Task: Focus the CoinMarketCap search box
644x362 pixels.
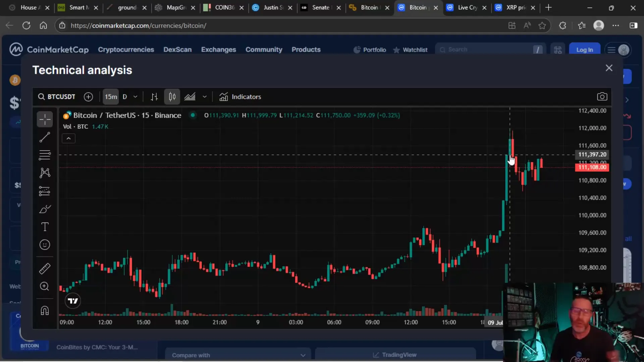Action: 491,50
